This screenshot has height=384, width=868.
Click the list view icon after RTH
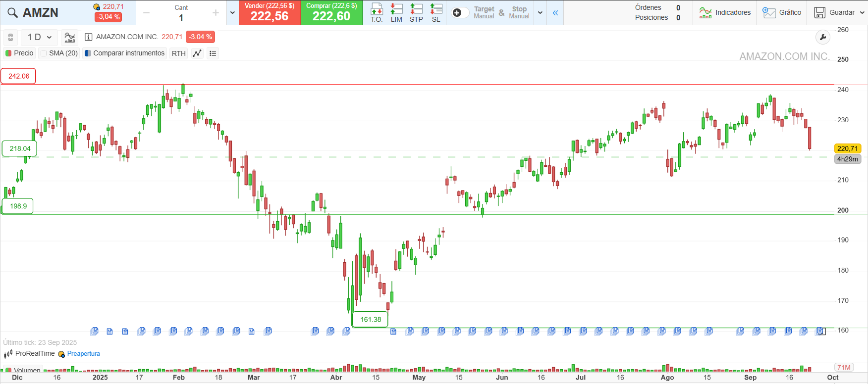213,53
